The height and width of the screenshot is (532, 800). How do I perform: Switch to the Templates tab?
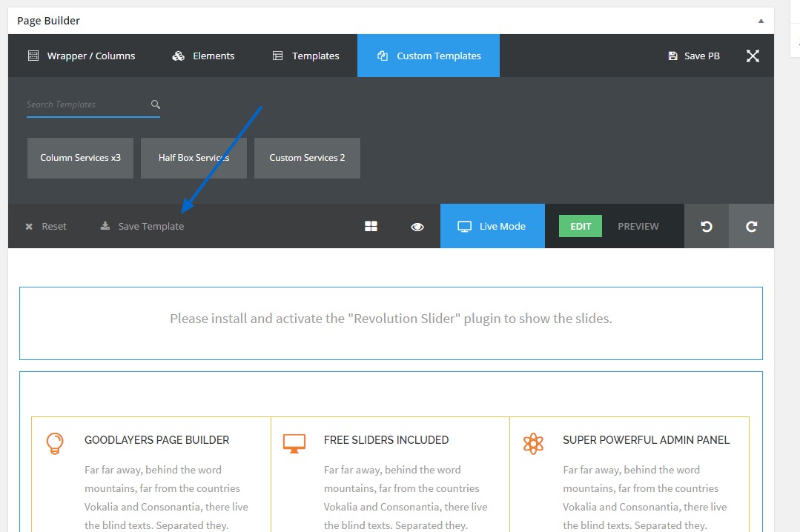point(305,56)
